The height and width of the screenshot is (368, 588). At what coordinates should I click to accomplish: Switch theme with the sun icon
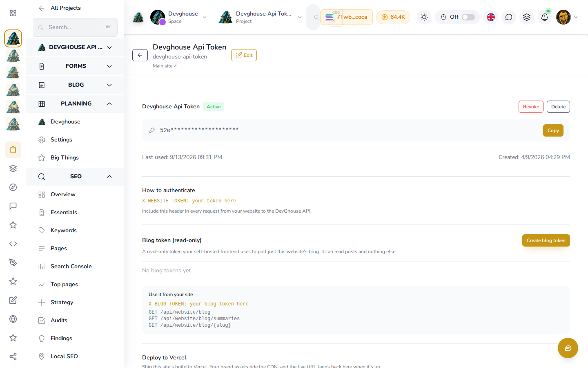pos(424,17)
